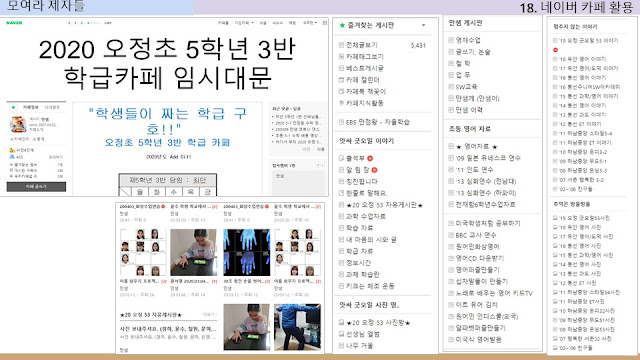Open '18 유안 영어 이야기 board
This screenshot has width=640, height=360.
click(x=582, y=59)
